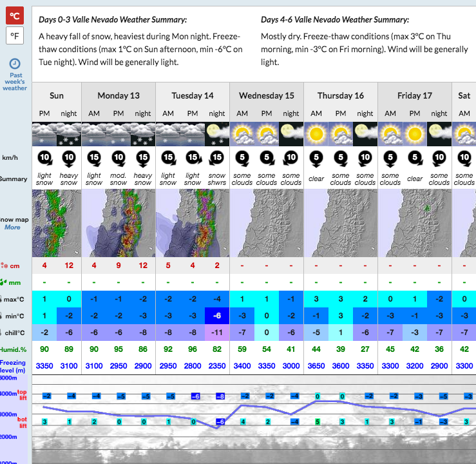Click the Days 4-6 Valle Nevado summary heading
The image size is (476, 464).
pos(335,20)
